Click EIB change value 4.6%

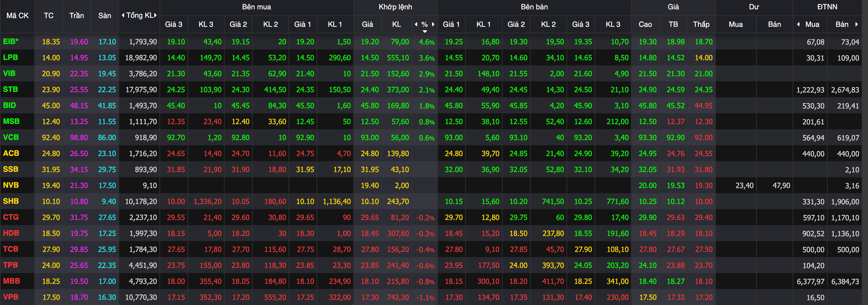[427, 42]
